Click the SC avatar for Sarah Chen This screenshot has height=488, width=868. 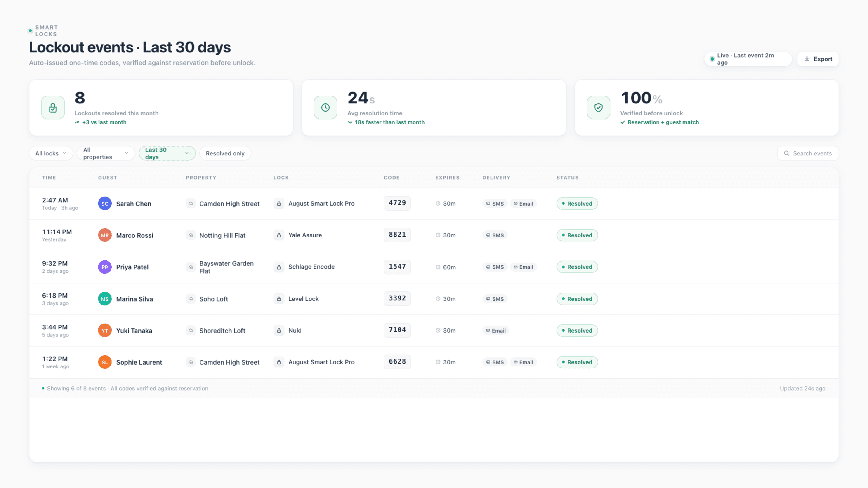(x=105, y=203)
